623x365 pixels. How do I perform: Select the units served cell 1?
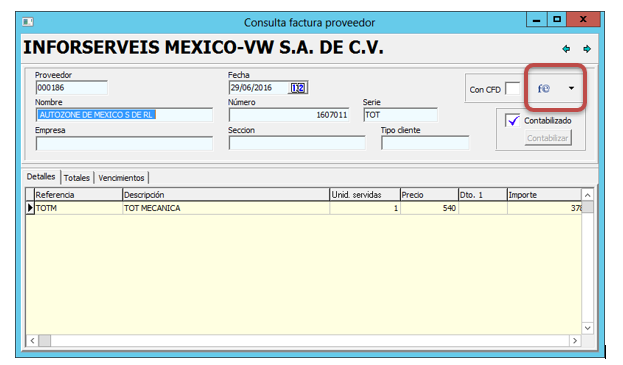[x=365, y=208]
